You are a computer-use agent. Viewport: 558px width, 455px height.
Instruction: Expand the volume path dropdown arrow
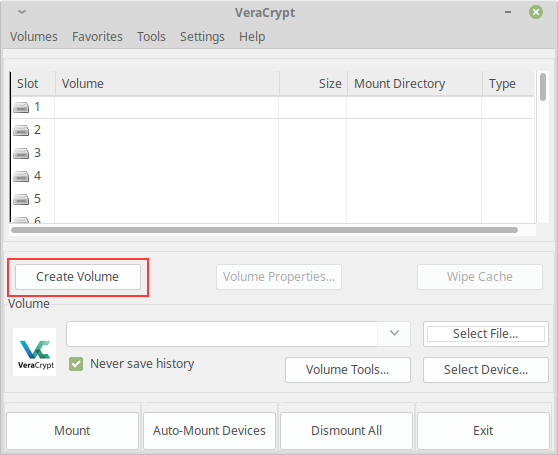point(394,333)
